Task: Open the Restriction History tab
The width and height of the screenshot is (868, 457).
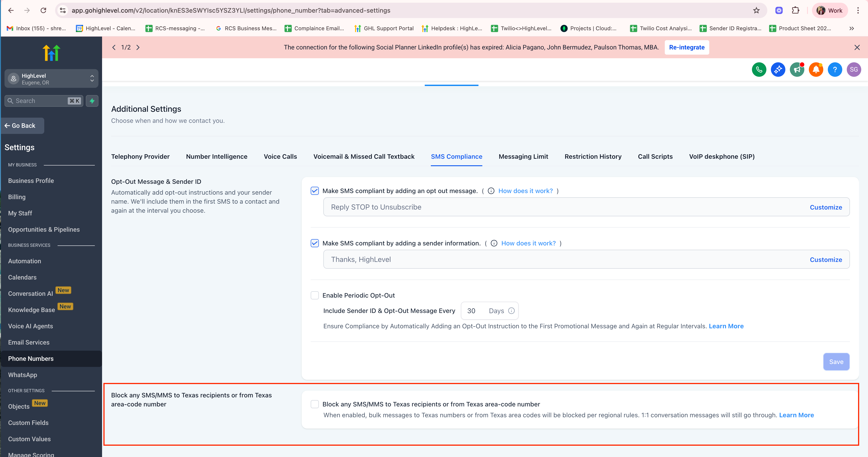Action: pos(593,156)
